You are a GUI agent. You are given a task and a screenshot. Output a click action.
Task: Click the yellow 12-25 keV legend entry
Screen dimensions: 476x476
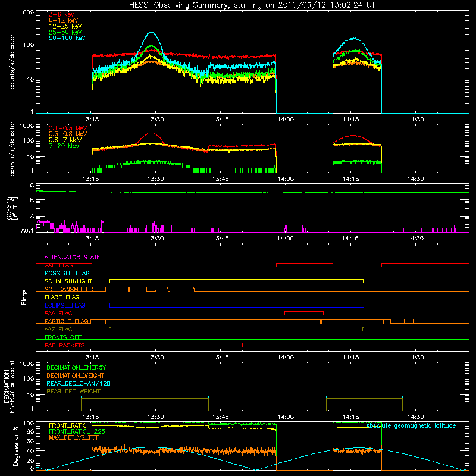coord(65,26)
